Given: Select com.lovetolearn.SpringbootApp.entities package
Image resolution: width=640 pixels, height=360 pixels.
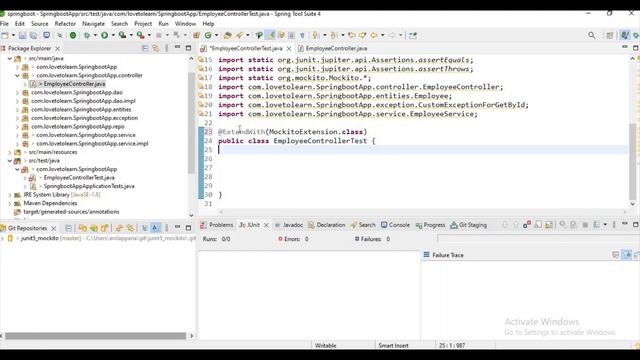Looking at the screenshot, I should pyautogui.click(x=81, y=109).
